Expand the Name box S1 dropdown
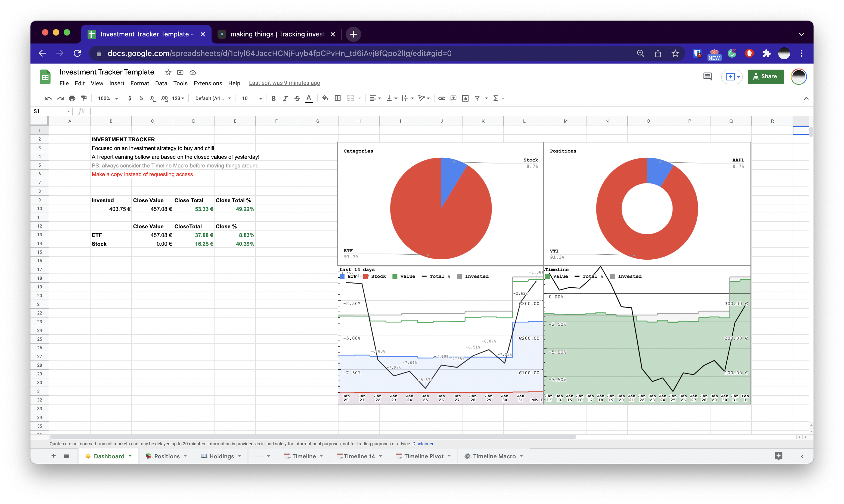Screen dimensions: 844x504 [x=68, y=111]
